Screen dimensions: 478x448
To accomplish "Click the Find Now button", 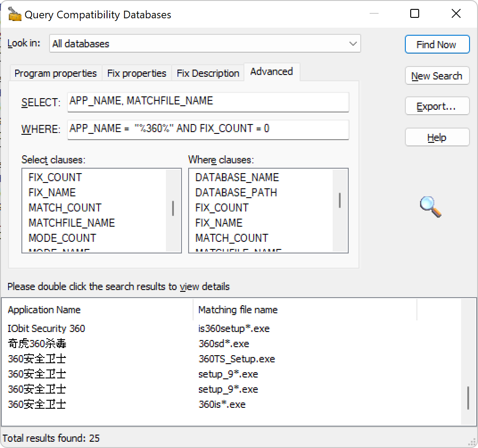I will click(437, 45).
